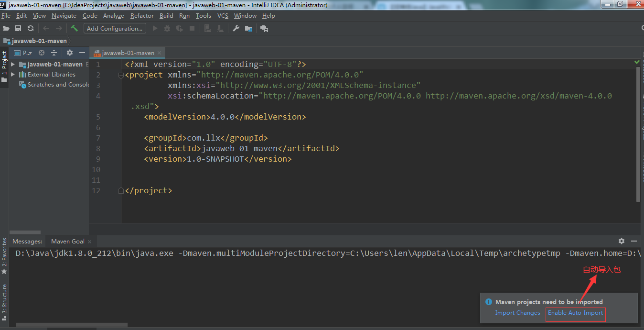Click the Stop square icon

pos(192,28)
